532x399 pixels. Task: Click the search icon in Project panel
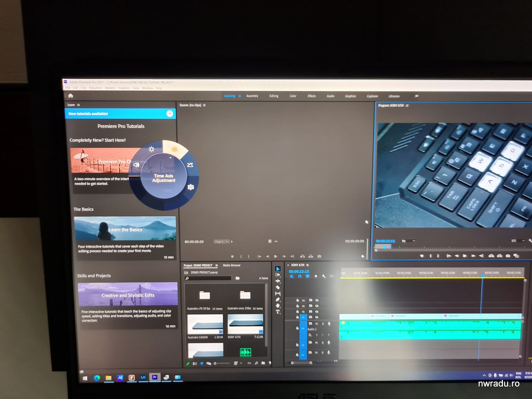[187, 278]
